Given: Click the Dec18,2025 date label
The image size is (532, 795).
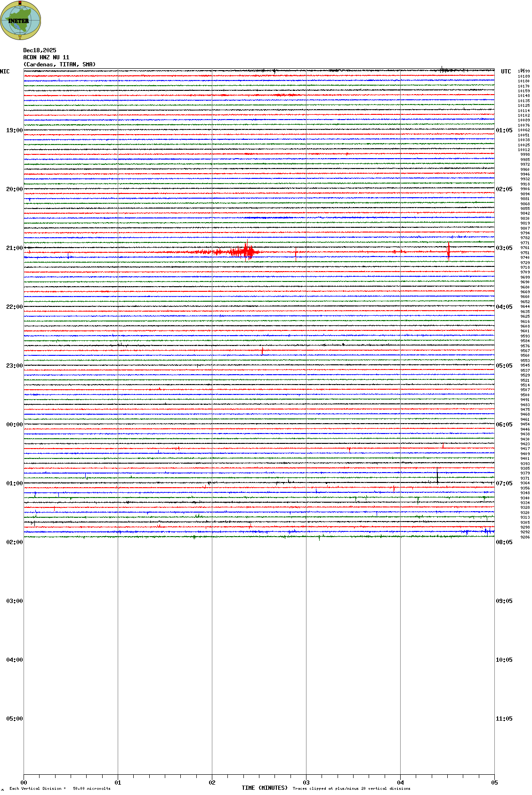Looking at the screenshot, I should coord(40,50).
